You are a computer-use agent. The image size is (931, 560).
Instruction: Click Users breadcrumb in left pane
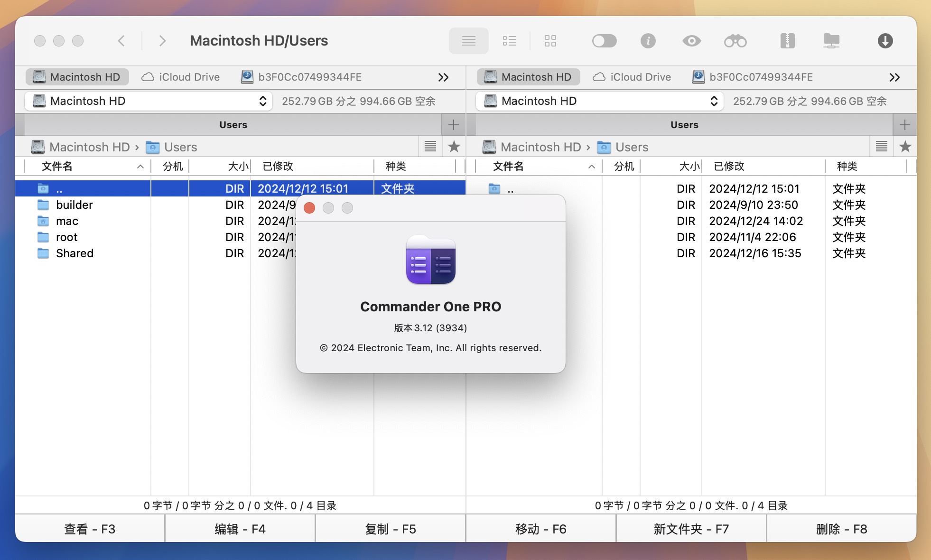click(171, 147)
